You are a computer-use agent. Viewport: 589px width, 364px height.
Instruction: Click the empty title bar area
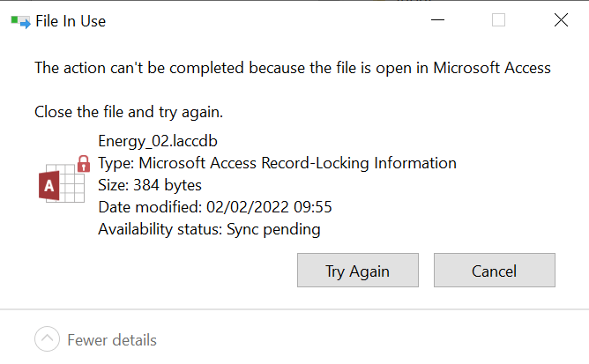tap(265, 21)
